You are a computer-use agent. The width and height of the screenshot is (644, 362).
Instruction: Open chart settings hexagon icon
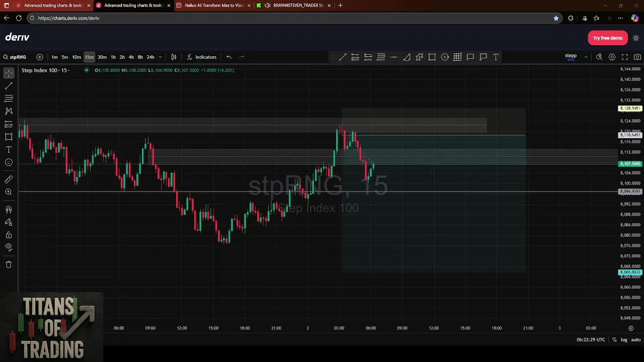[612, 57]
